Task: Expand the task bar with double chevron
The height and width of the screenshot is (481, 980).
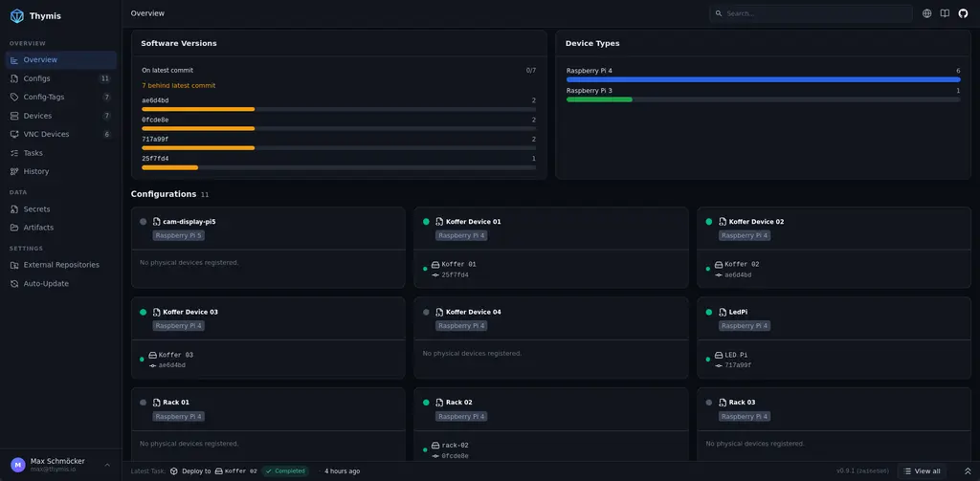Action: [x=968, y=471]
